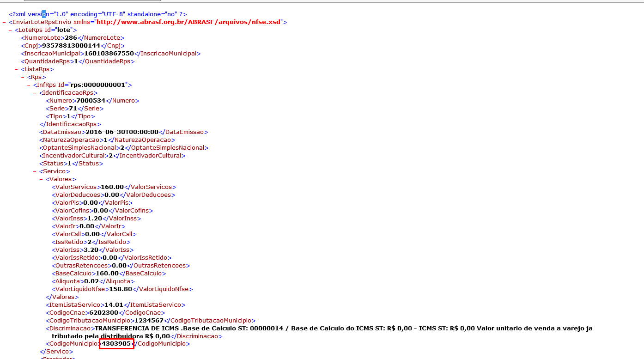Viewport: 644px width, 359px height.
Task: Click the IncentivadorCultural value 2
Action: (111, 156)
